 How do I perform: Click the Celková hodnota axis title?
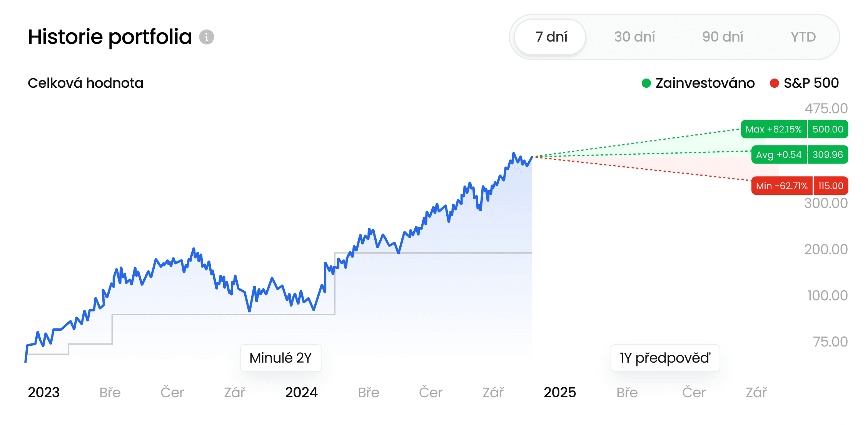pos(85,83)
